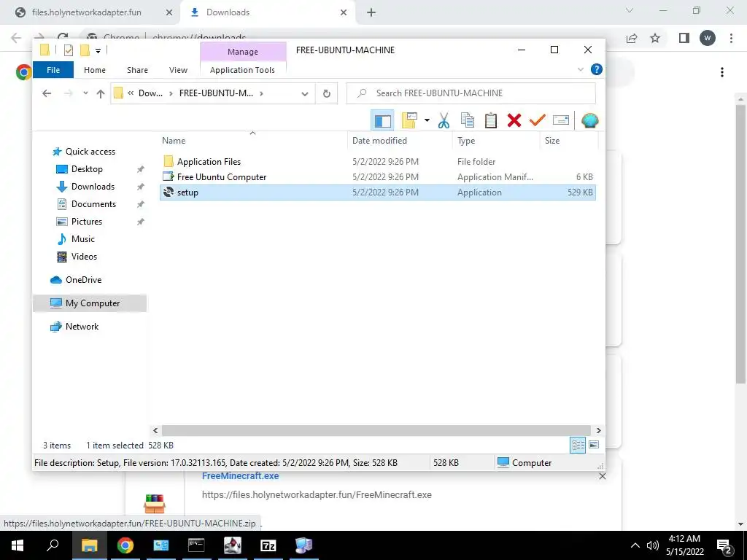
Task: Click the Chrome share page icon
Action: click(632, 38)
